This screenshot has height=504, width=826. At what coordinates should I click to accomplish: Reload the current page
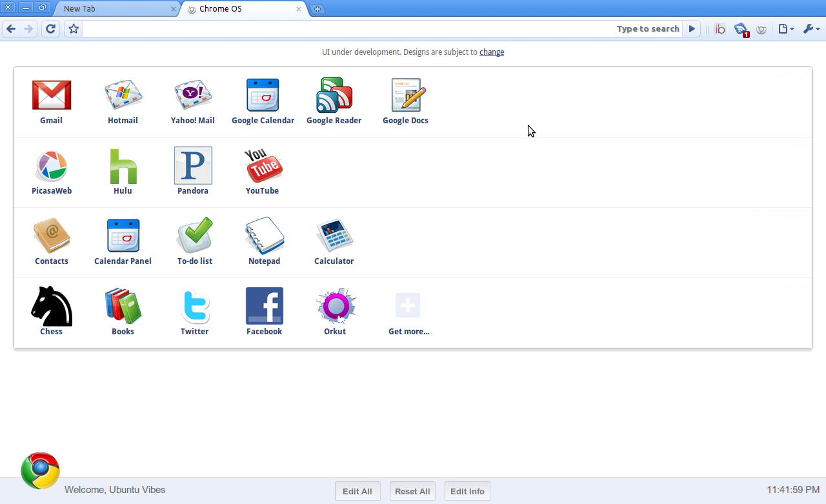click(50, 29)
